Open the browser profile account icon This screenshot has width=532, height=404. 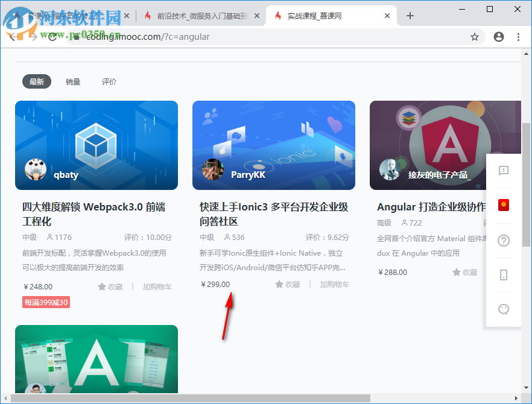point(498,37)
